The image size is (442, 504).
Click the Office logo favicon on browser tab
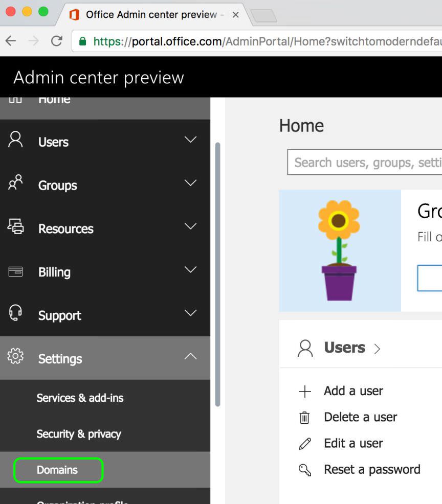pos(75,15)
